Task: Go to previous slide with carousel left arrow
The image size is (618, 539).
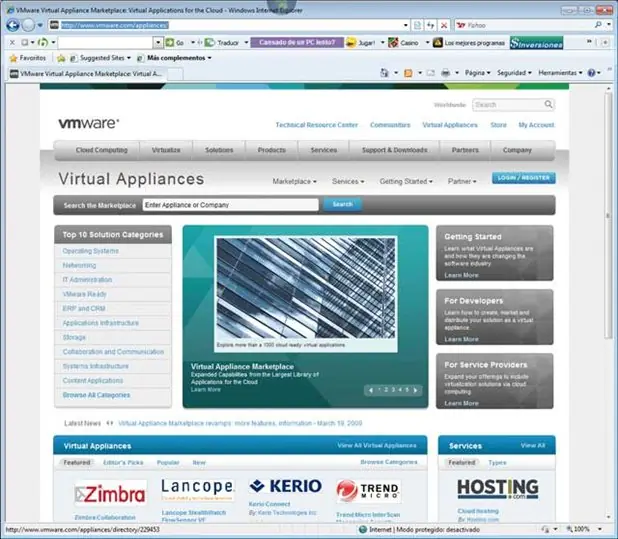Action: tap(371, 390)
